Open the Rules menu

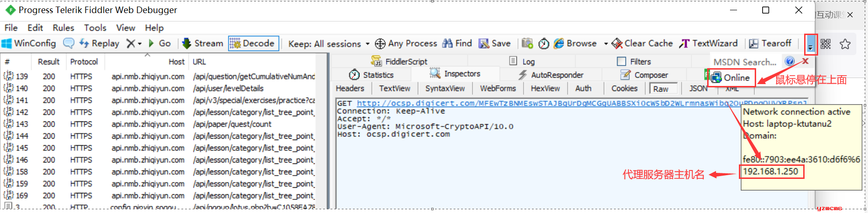click(x=63, y=28)
